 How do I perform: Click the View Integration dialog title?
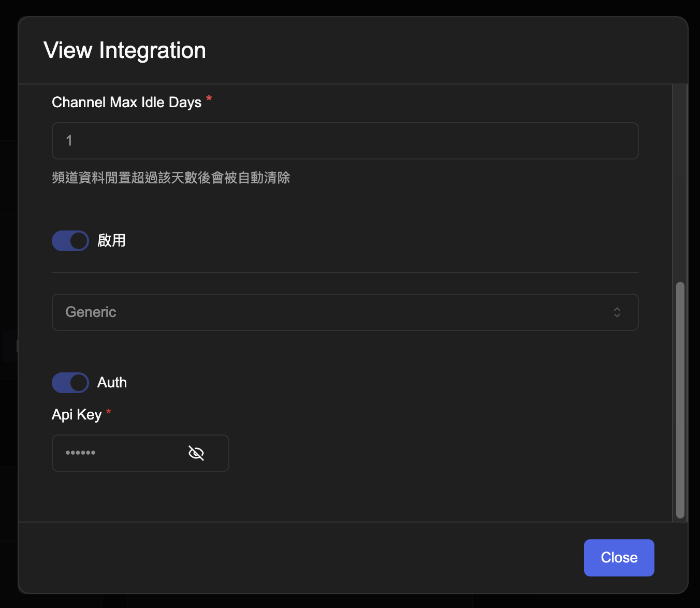[x=125, y=51]
